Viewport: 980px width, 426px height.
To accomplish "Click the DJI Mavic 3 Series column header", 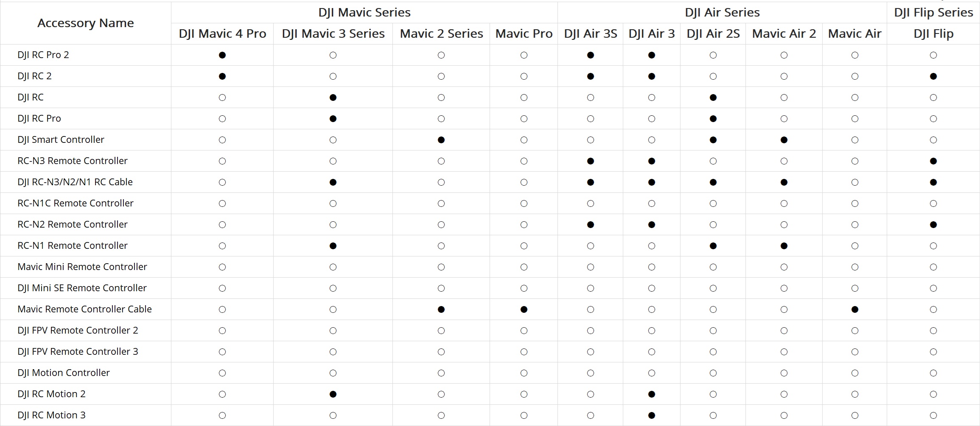I will click(x=333, y=33).
